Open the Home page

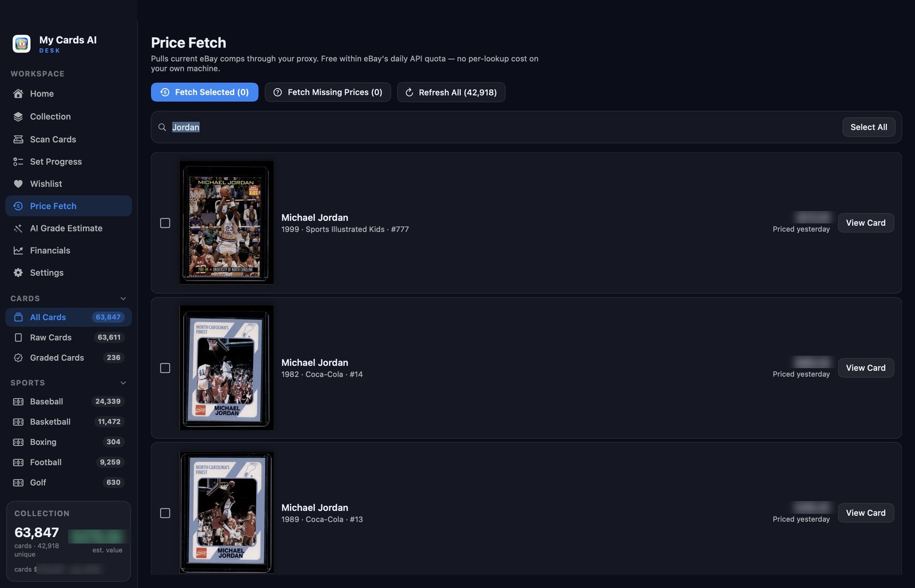(x=69, y=94)
